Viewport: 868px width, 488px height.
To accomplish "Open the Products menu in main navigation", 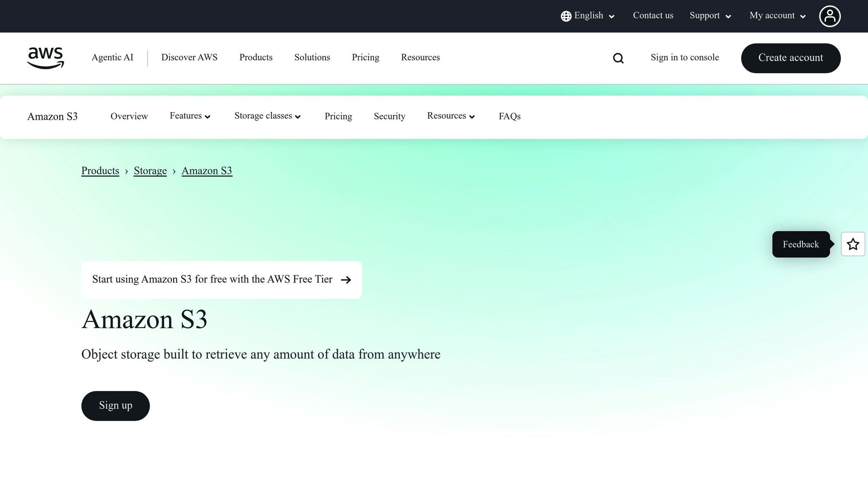I will 256,58.
